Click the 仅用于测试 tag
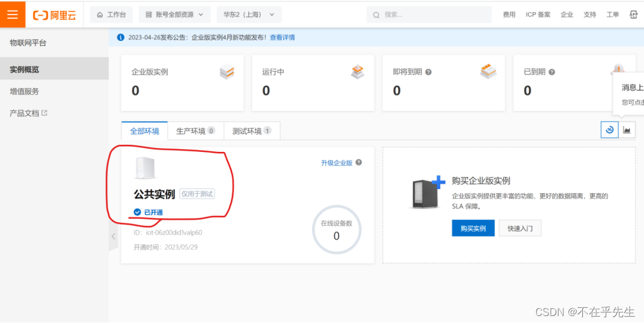Viewport: 644px width, 323px height. tap(197, 194)
